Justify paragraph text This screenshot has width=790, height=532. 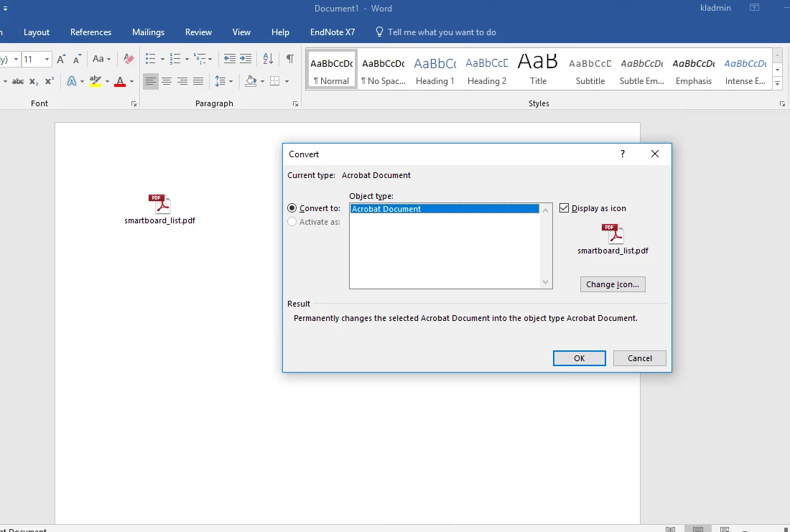[198, 81]
